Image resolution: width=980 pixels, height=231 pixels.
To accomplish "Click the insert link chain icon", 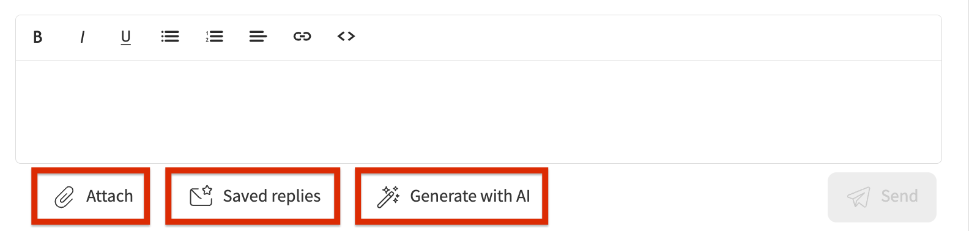I will coord(302,37).
